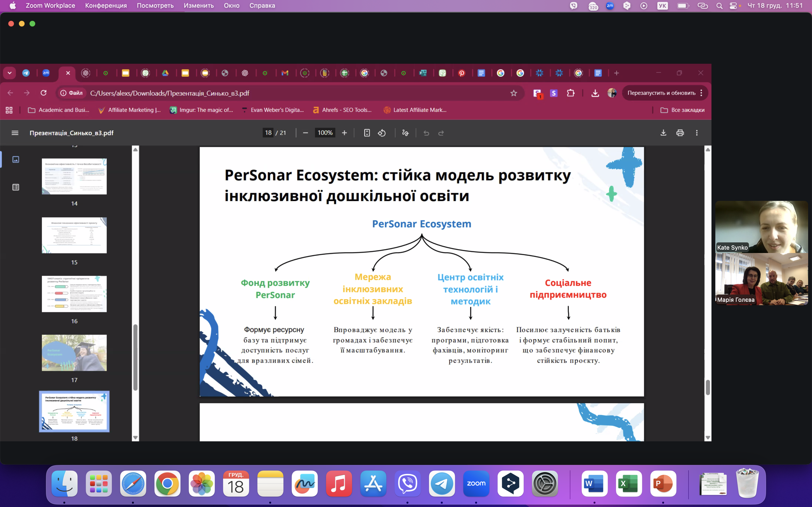Select the draw annotation tool
The width and height of the screenshot is (812, 507).
point(405,133)
